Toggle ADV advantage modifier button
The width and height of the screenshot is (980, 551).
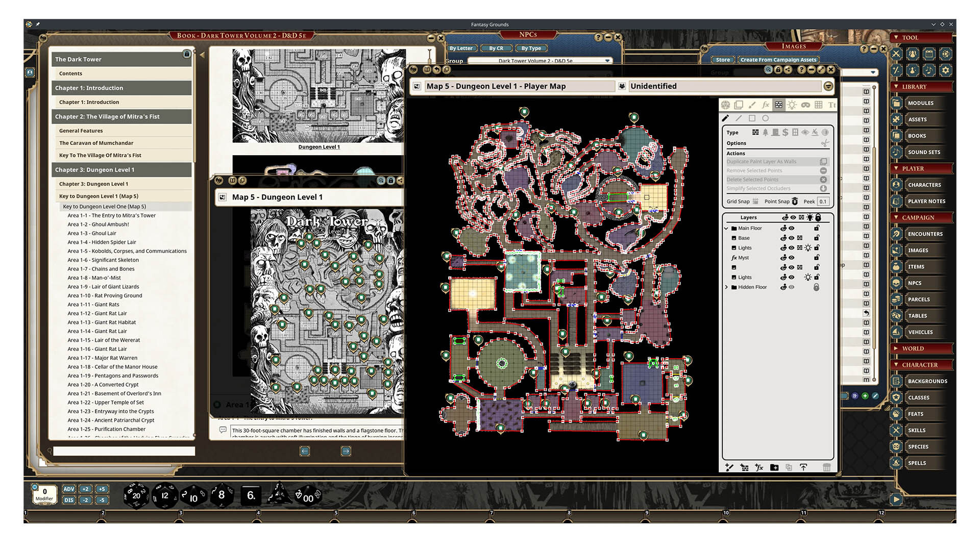[69, 489]
